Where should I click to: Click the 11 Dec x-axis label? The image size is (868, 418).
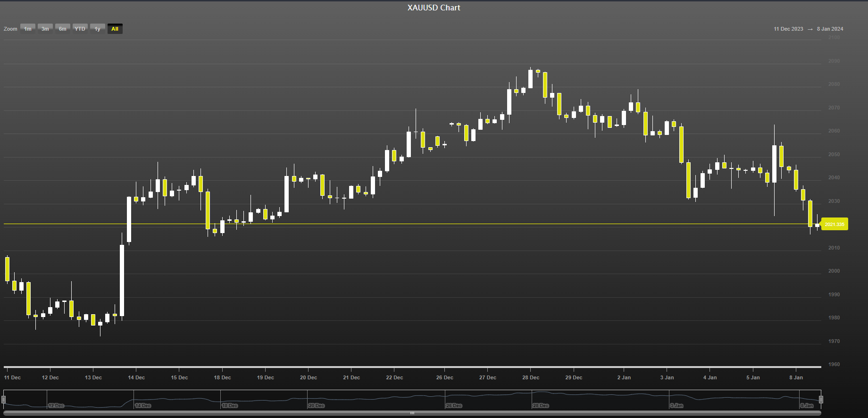click(12, 377)
